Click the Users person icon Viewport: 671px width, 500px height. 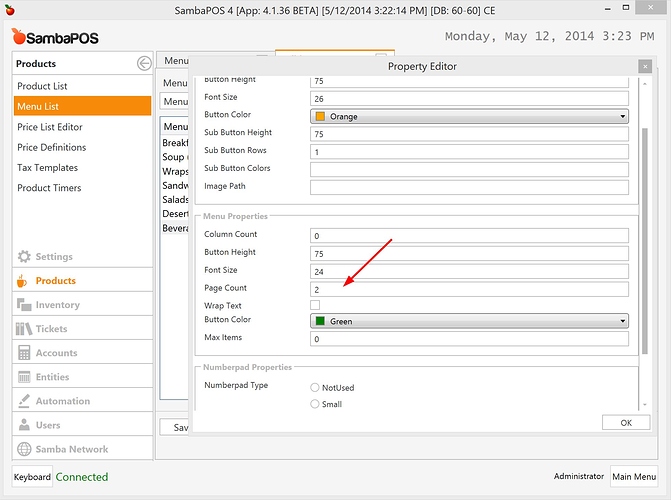click(x=24, y=425)
